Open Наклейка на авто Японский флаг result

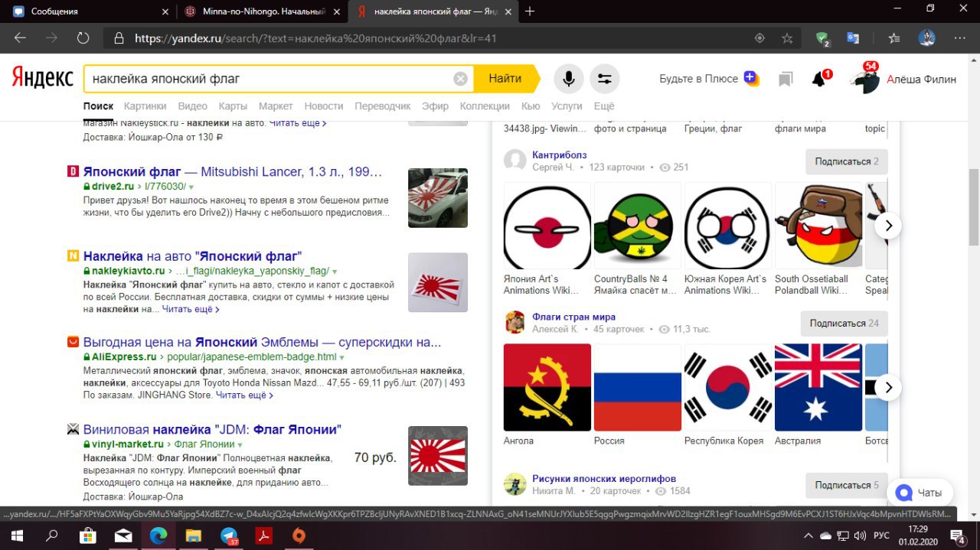[x=192, y=255]
